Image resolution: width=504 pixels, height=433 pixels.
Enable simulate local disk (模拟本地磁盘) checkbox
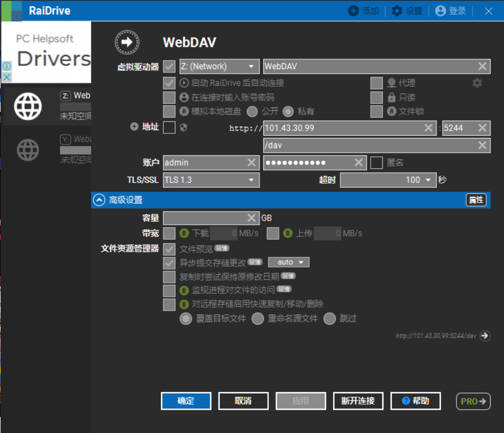(169, 111)
